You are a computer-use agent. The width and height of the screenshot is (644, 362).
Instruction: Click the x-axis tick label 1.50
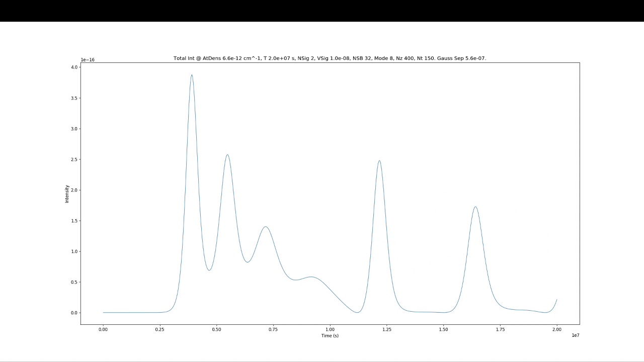pos(443,330)
